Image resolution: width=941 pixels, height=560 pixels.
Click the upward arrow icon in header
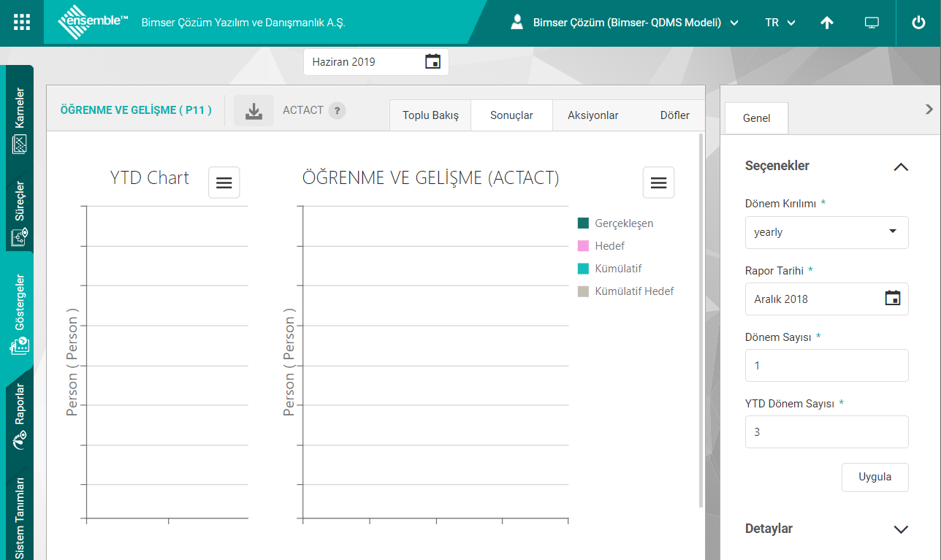(826, 23)
